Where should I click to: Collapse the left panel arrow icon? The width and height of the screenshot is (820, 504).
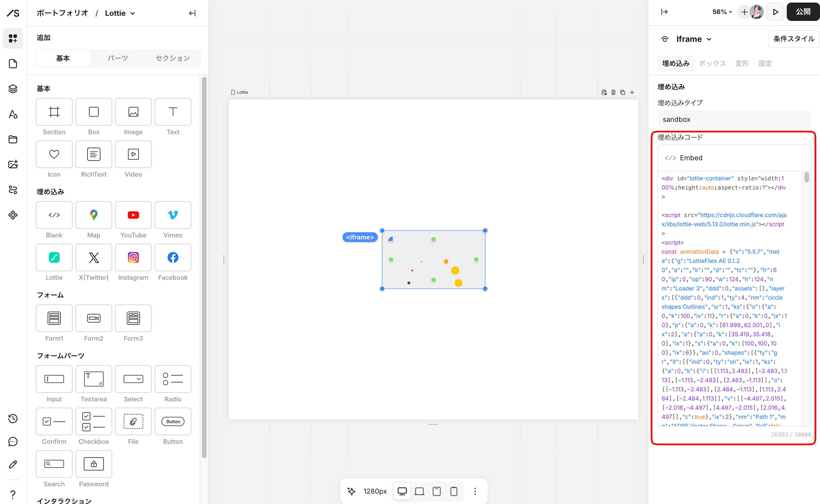click(x=193, y=13)
